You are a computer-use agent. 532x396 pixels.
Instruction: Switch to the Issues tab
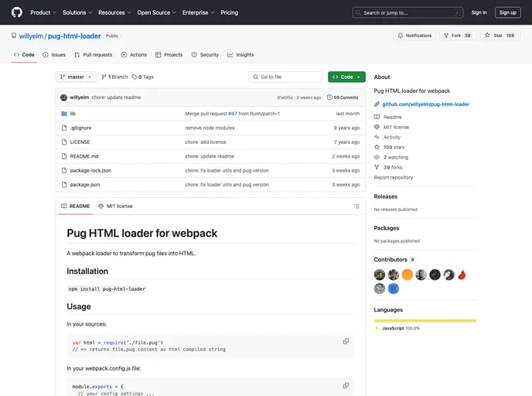[x=54, y=55]
